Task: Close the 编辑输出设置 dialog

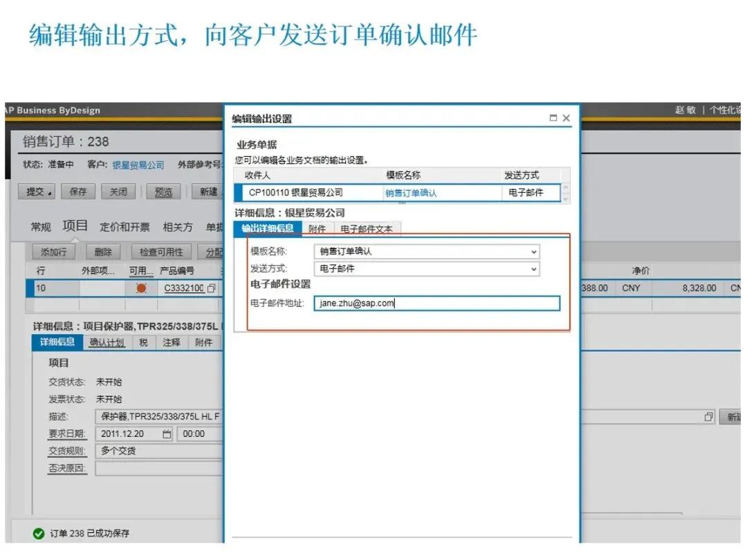Action: tap(566, 118)
